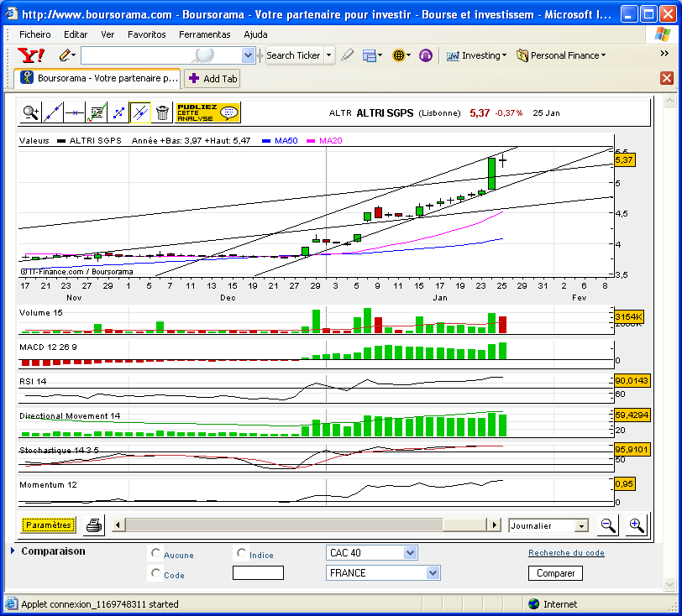Click the status bar page icon
Screen dimensions: 682x616
coord(11,603)
